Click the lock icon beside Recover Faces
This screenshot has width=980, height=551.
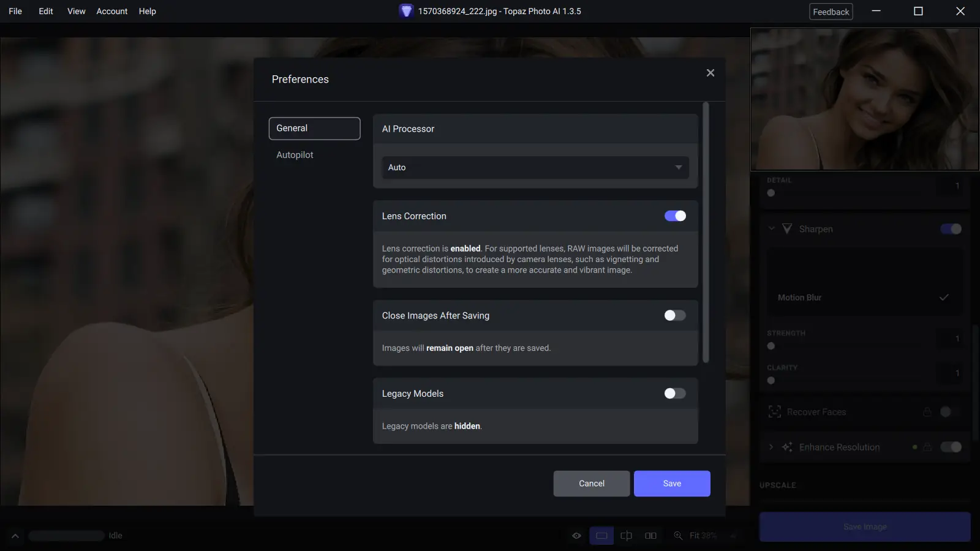click(x=927, y=412)
